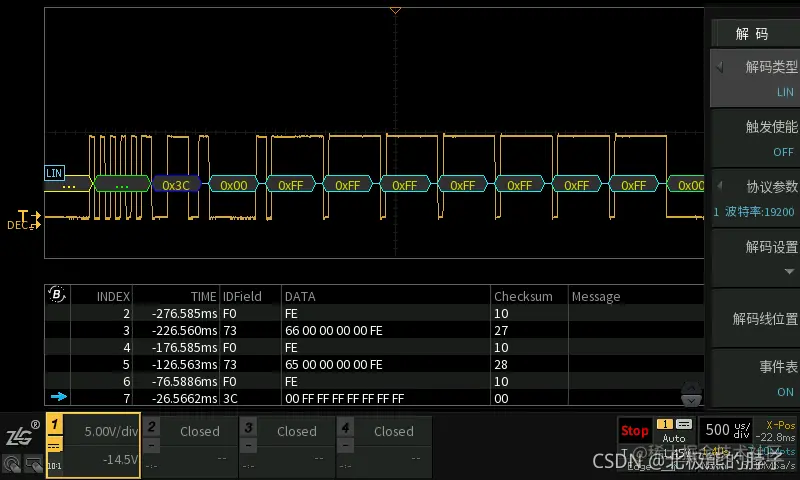Click channel 2 coupling dash icon

click(152, 446)
